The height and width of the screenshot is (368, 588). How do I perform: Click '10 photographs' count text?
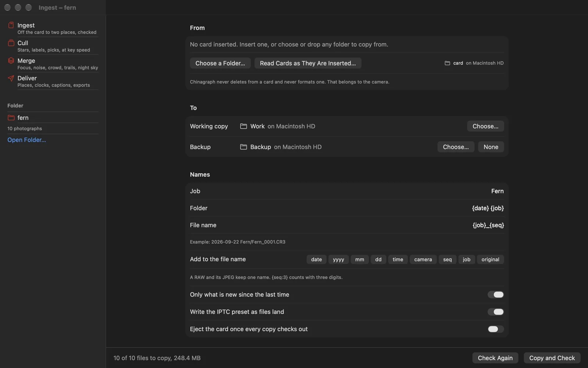click(25, 128)
